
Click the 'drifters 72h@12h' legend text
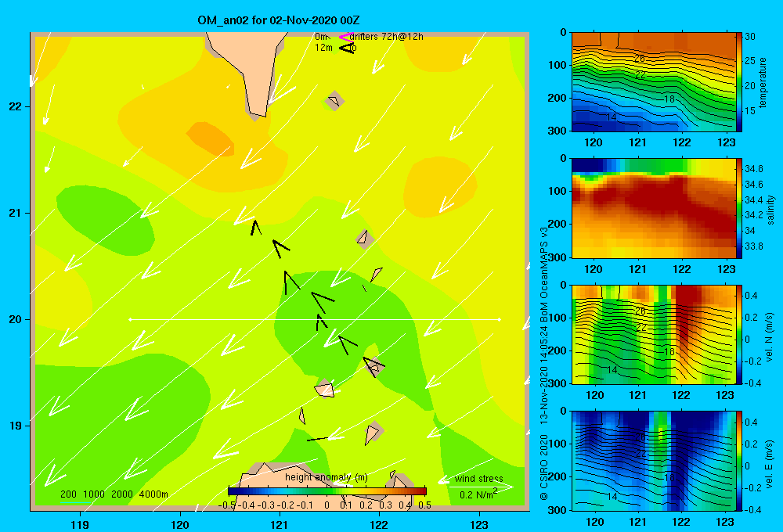pyautogui.click(x=387, y=37)
